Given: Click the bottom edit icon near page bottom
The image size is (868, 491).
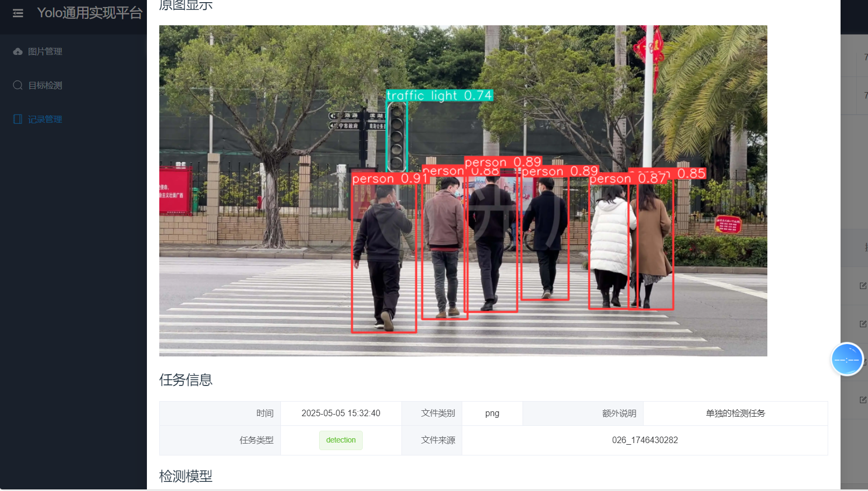Looking at the screenshot, I should point(863,399).
